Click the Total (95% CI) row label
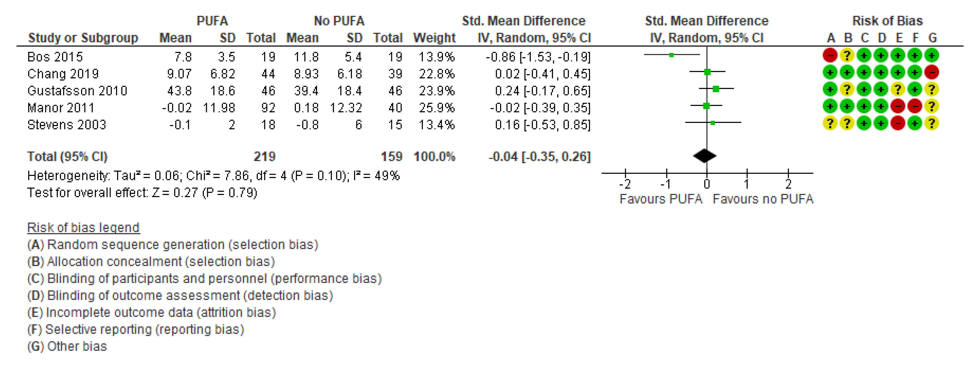The height and width of the screenshot is (365, 980). [67, 156]
